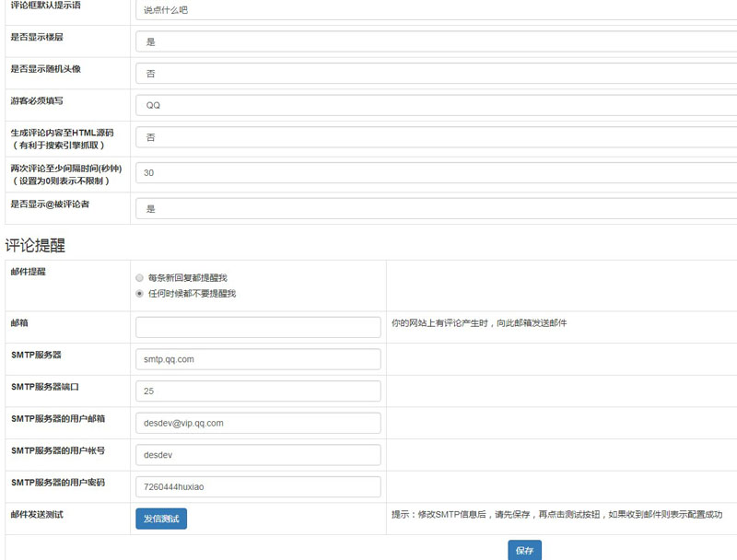Click the comment interval field showing 30
737x560 pixels.
coord(436,173)
